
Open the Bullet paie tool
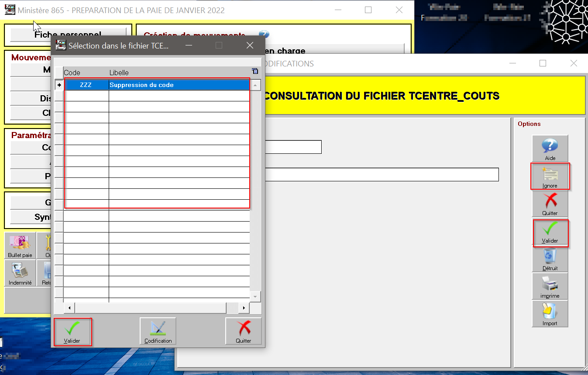pos(20,245)
